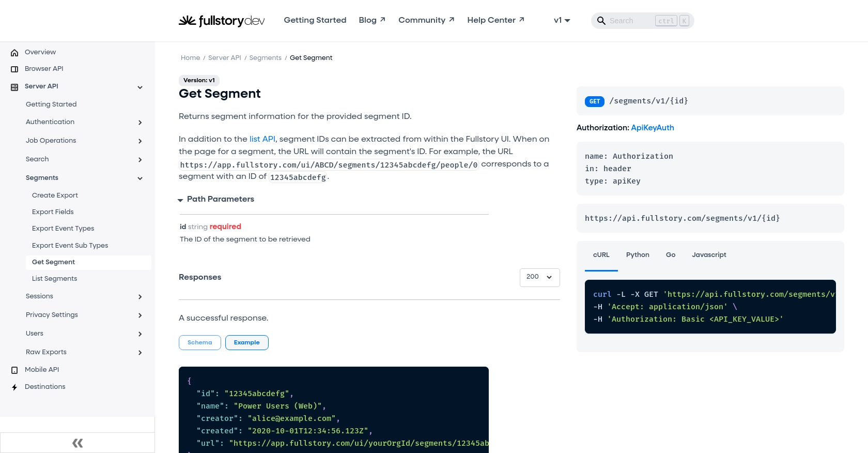Expand the Job Operations section chevron
The height and width of the screenshot is (453, 868).
(x=140, y=141)
